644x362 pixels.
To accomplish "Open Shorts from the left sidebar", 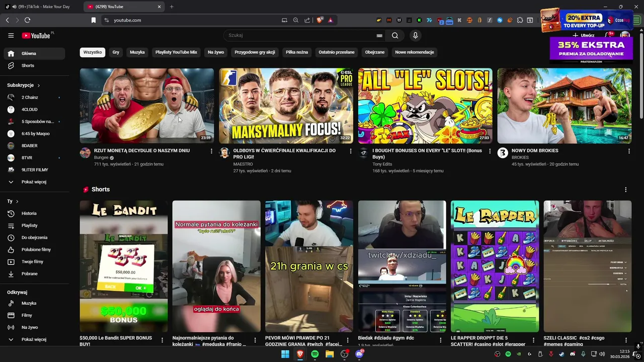I will [x=34, y=65].
